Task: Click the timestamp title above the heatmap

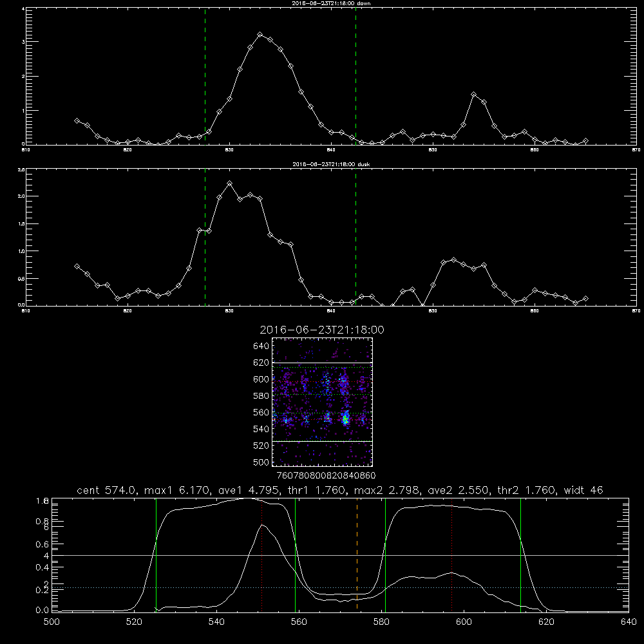Action: (322, 330)
